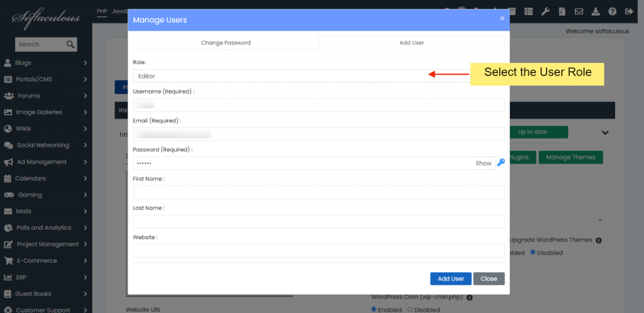
Task: Click the green Up to date button
Action: (538, 132)
